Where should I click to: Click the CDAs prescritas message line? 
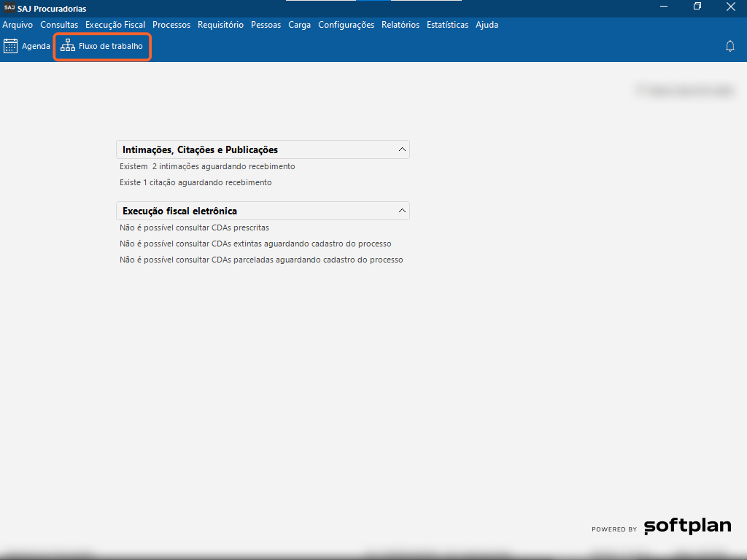click(194, 228)
